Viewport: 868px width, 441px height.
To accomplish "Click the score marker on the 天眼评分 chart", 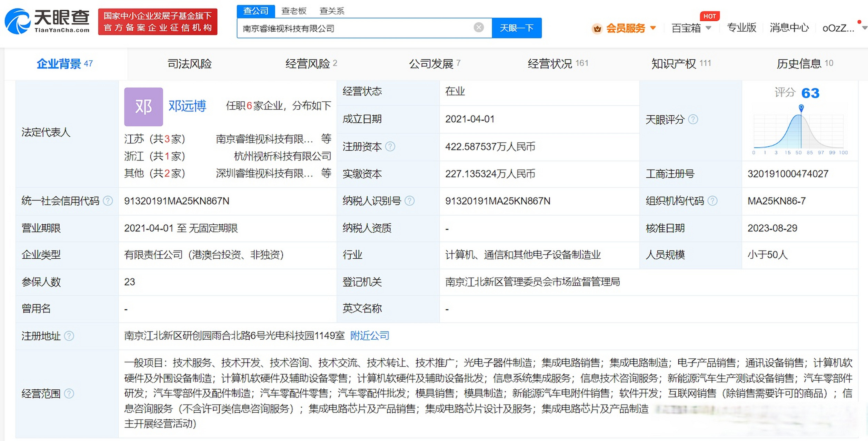I will pos(801,108).
